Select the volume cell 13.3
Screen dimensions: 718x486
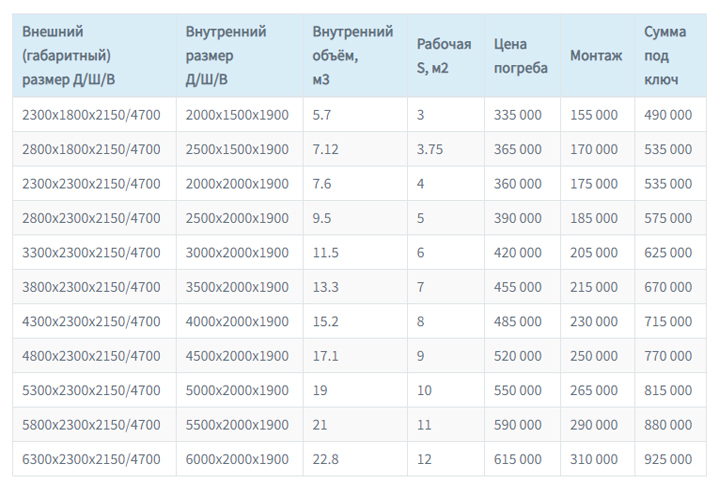click(325, 287)
